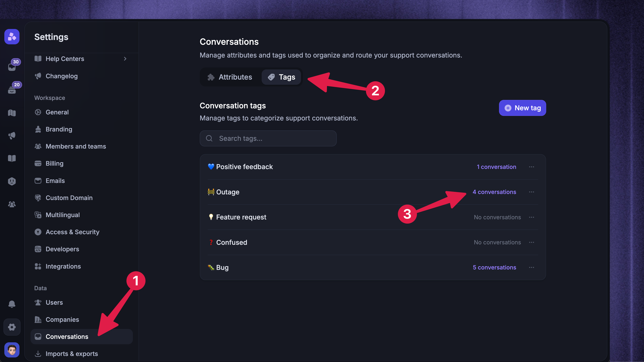
Task: Open the settings gear in left rail
Action: pyautogui.click(x=12, y=327)
